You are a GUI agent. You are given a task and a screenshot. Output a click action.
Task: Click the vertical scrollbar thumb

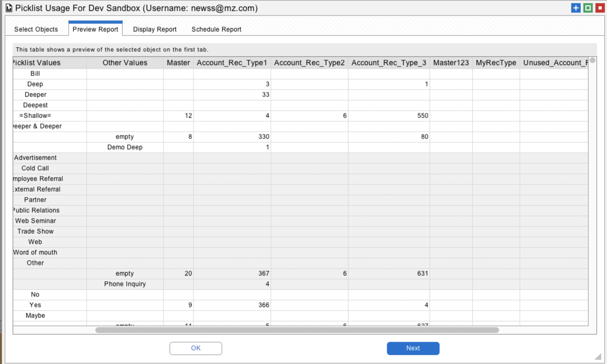[593, 60]
